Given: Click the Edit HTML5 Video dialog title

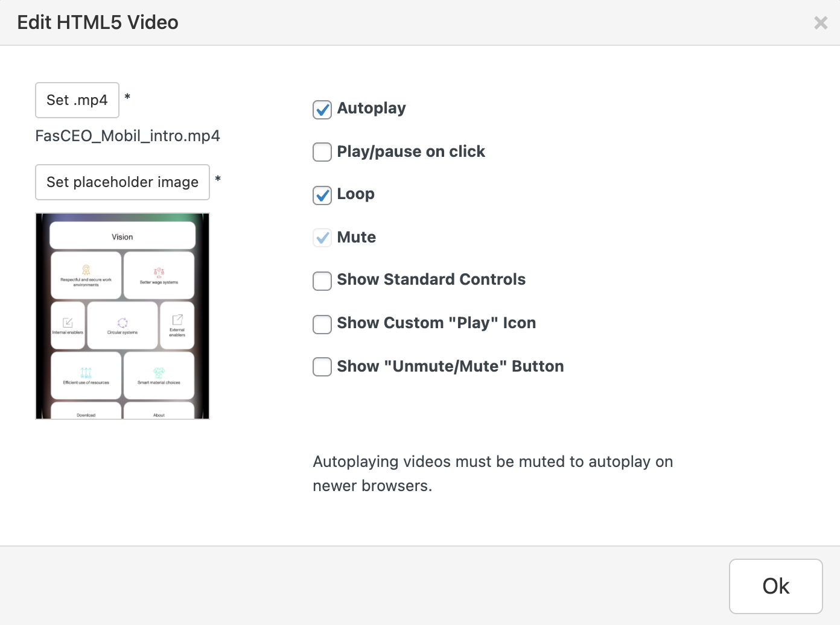Looking at the screenshot, I should coord(98,22).
